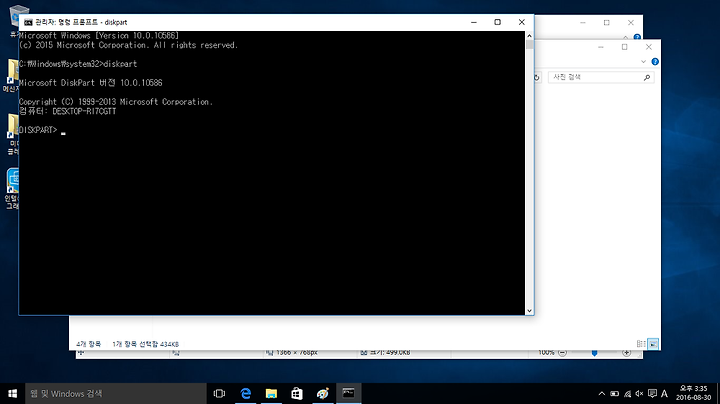Collapse the Paint window ribbon chevron
Viewport: 720px width, 404px height.
625,37
